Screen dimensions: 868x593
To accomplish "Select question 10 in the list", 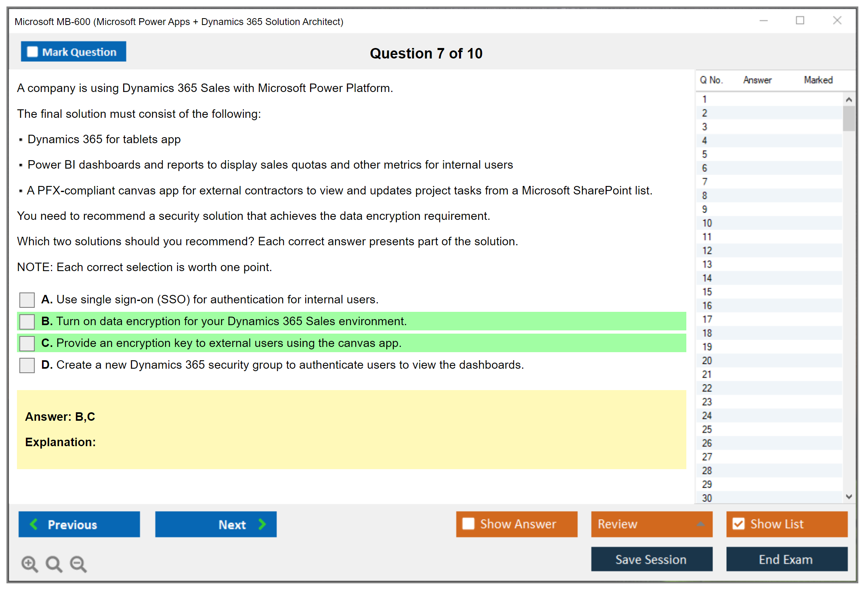I will 707,223.
